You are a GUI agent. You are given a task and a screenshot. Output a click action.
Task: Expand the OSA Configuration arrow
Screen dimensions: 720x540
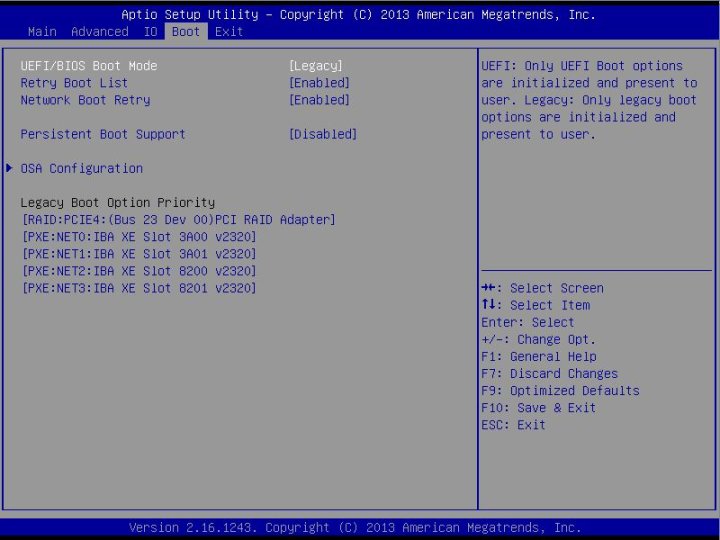(x=9, y=168)
